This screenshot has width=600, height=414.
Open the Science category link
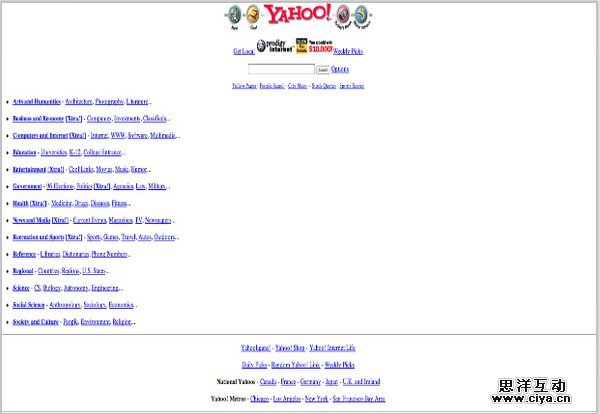pyautogui.click(x=21, y=288)
